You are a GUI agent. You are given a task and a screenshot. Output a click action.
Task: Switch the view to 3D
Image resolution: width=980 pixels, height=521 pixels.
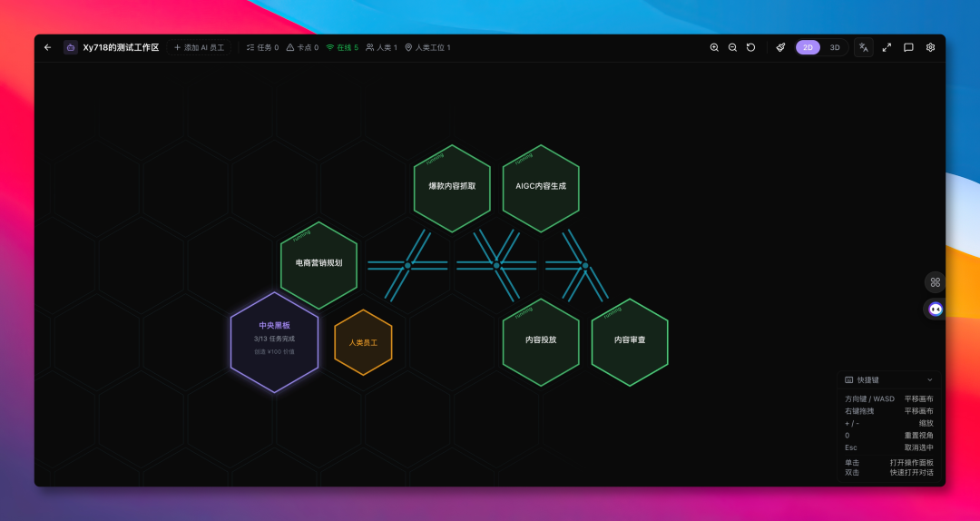(835, 47)
